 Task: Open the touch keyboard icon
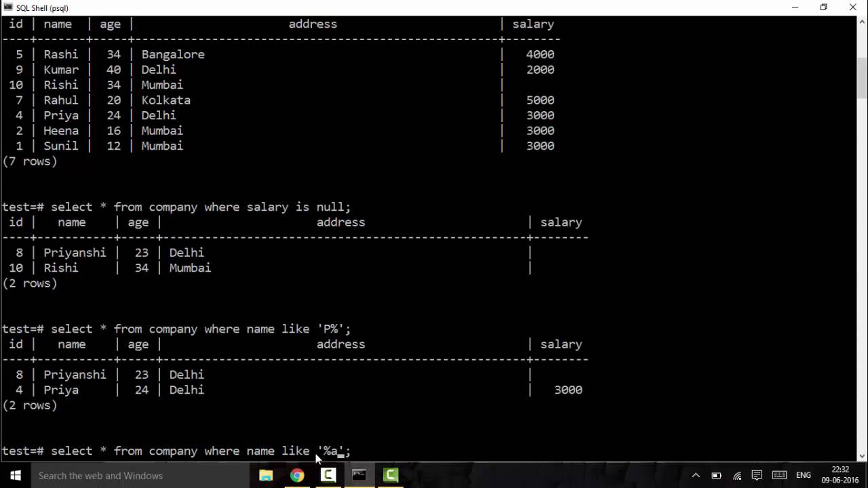tap(779, 475)
